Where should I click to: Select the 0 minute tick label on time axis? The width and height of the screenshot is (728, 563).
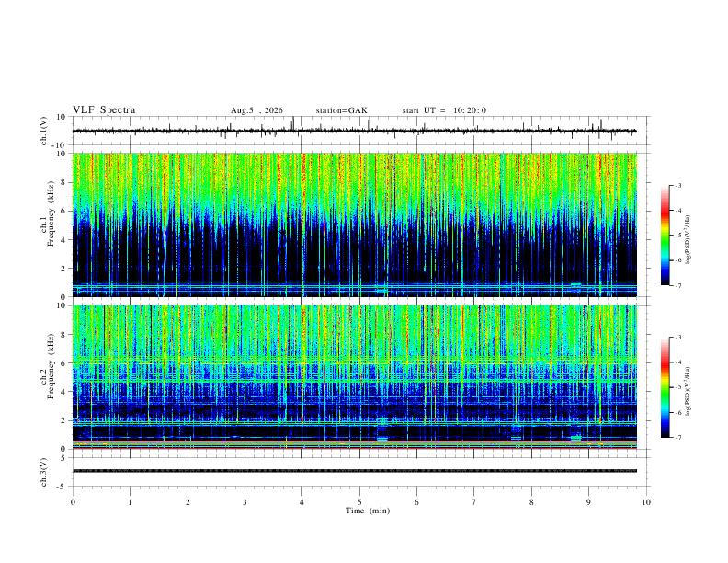coord(73,502)
